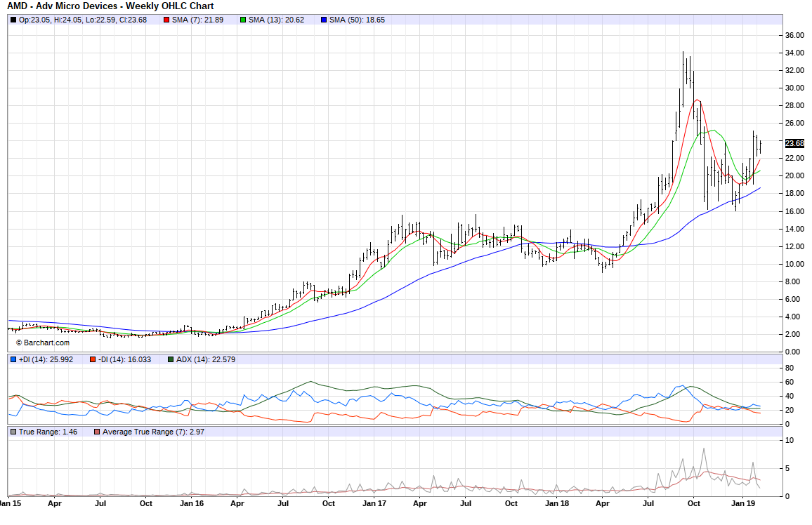Screen dimensions: 812x525
Task: Click the 'Jan 15' date axis label
Action: [11, 503]
